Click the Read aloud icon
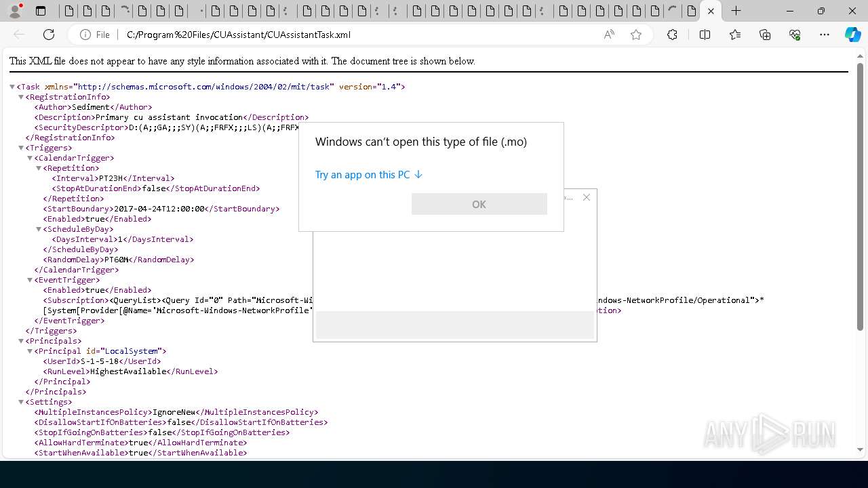This screenshot has height=488, width=868. click(x=609, y=35)
